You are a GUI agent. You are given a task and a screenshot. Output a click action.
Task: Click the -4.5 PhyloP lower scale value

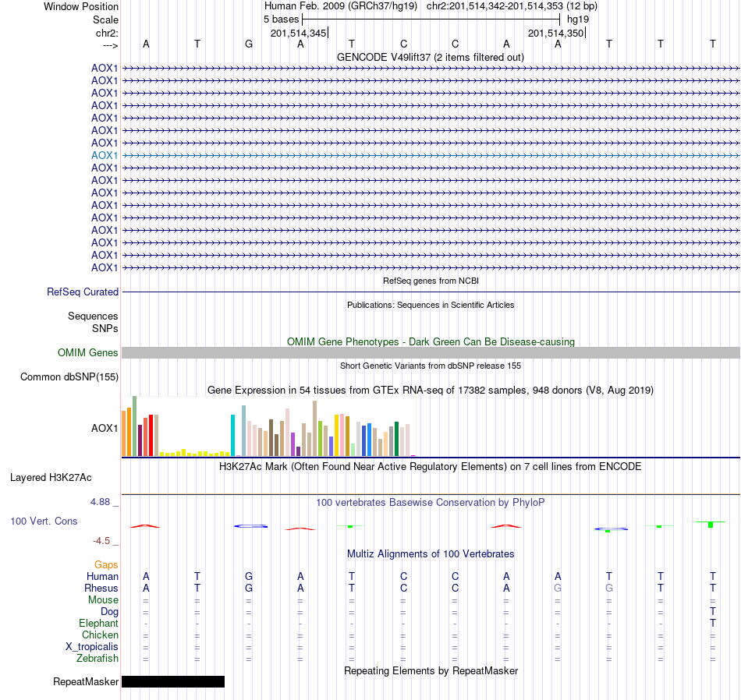101,541
